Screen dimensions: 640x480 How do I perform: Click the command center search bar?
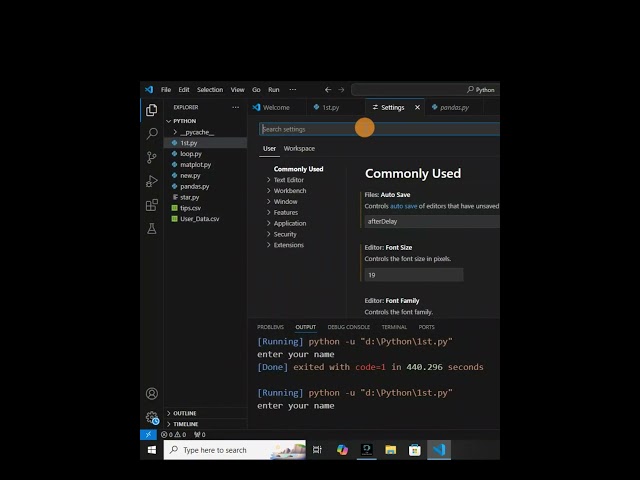(x=425, y=89)
